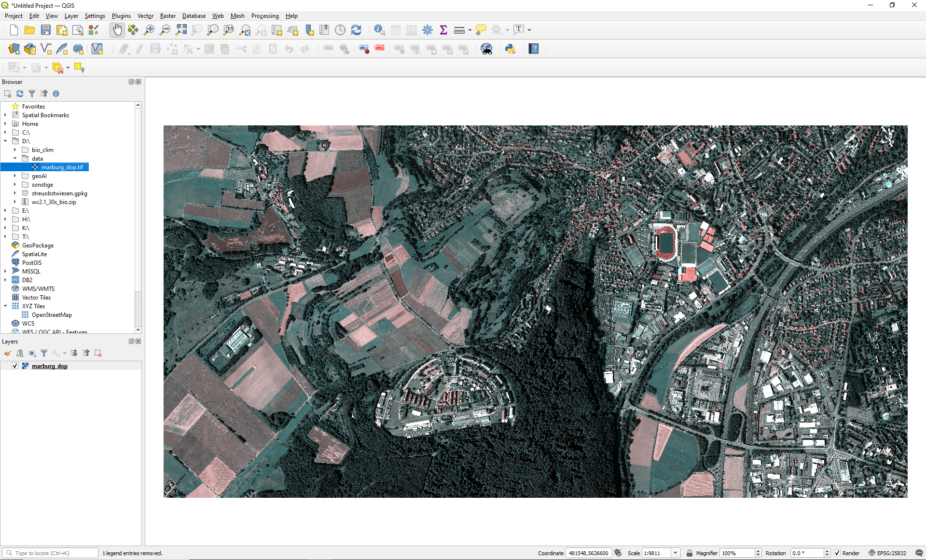926x560 pixels.
Task: Click the New Shapefile Layer icon
Action: 46,49
